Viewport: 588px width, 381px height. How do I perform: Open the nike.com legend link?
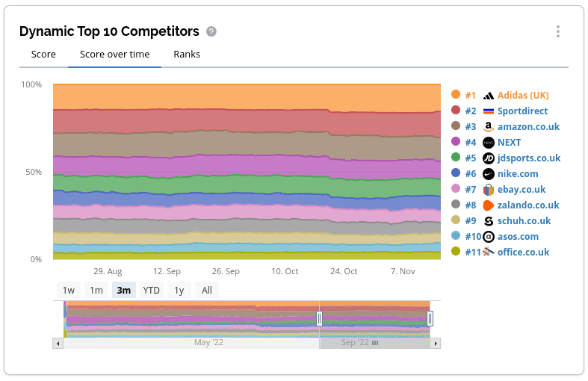coord(518,174)
